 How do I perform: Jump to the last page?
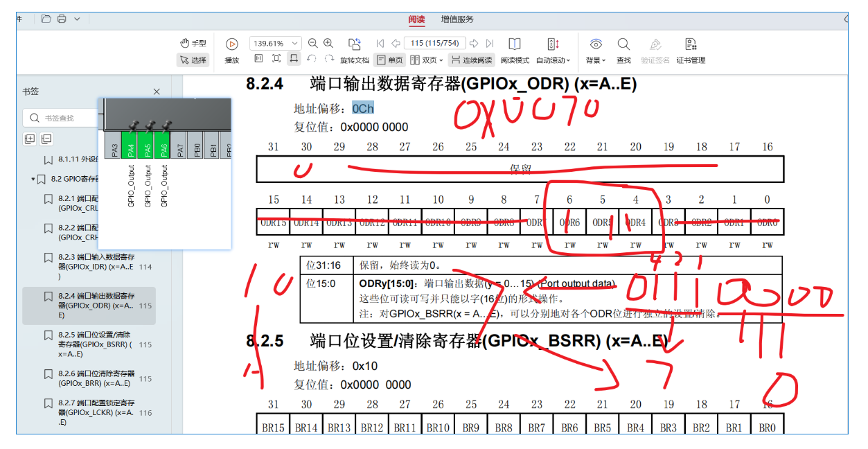coord(490,43)
